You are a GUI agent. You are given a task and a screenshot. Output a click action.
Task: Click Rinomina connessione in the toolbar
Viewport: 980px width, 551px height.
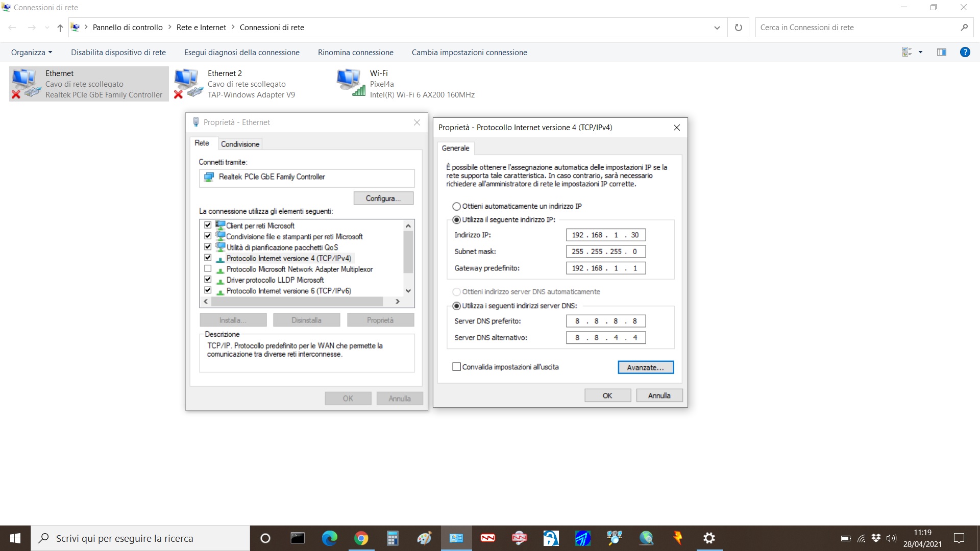(355, 52)
